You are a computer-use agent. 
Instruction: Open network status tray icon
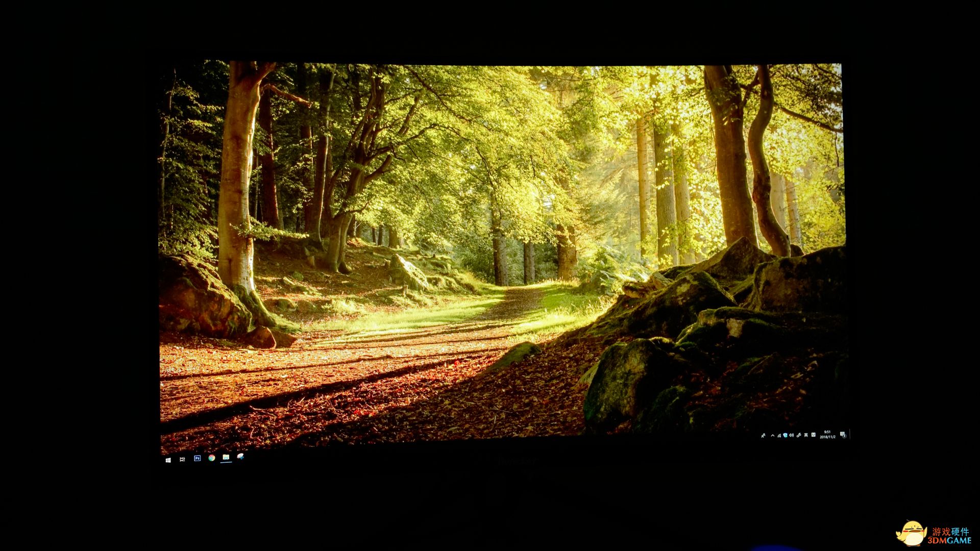[779, 435]
